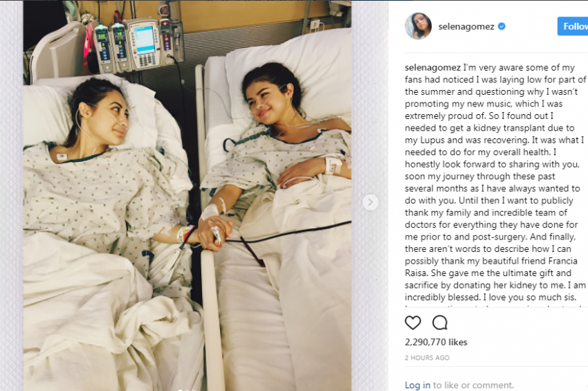Open comments via the speech bubble icon
The image size is (588, 391).
(440, 322)
